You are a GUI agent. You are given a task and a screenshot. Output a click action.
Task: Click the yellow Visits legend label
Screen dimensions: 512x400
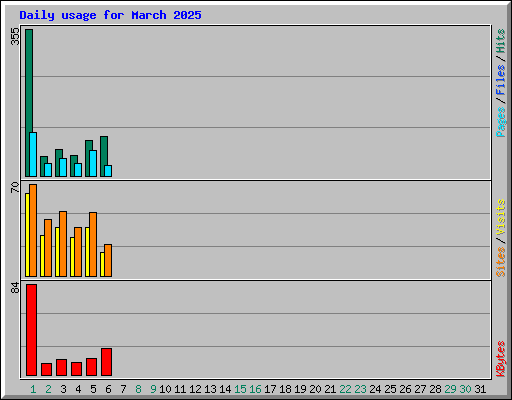pos(500,218)
